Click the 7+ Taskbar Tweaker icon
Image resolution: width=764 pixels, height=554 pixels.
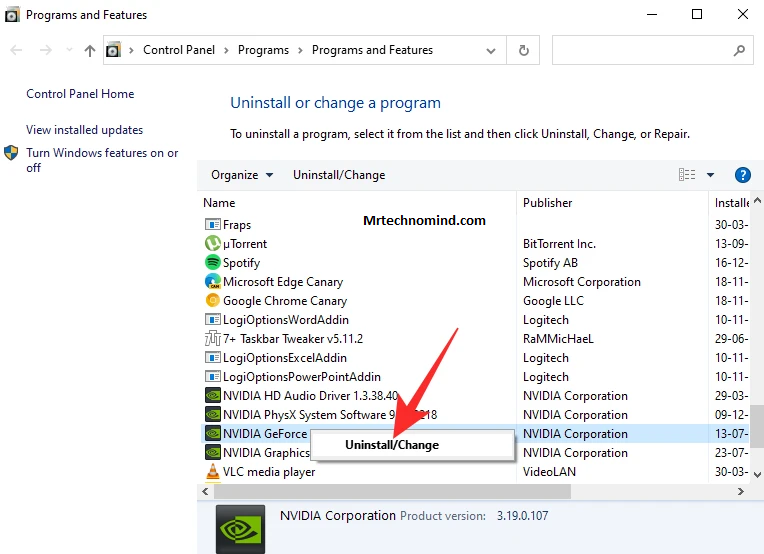tap(212, 339)
